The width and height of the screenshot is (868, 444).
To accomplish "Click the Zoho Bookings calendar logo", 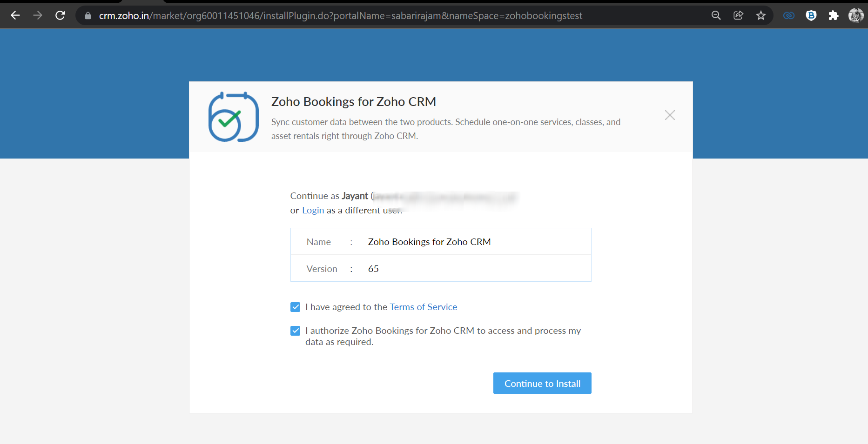I will (x=233, y=117).
